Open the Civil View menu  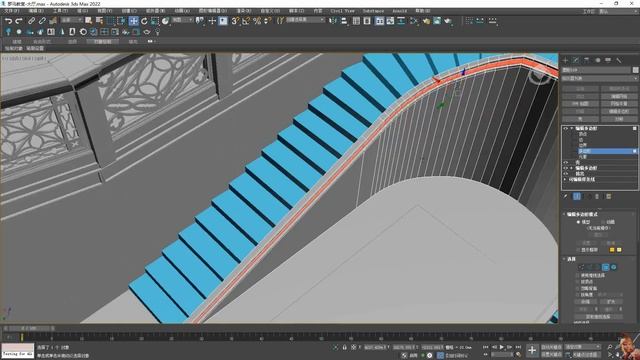tap(342, 11)
